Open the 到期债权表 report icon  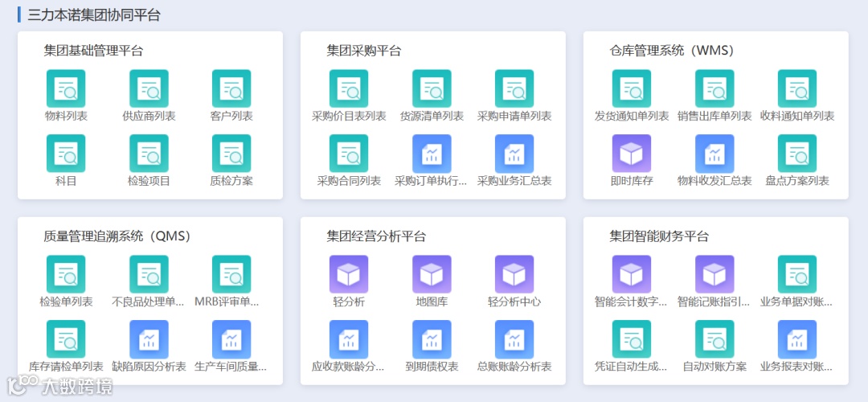pyautogui.click(x=432, y=338)
